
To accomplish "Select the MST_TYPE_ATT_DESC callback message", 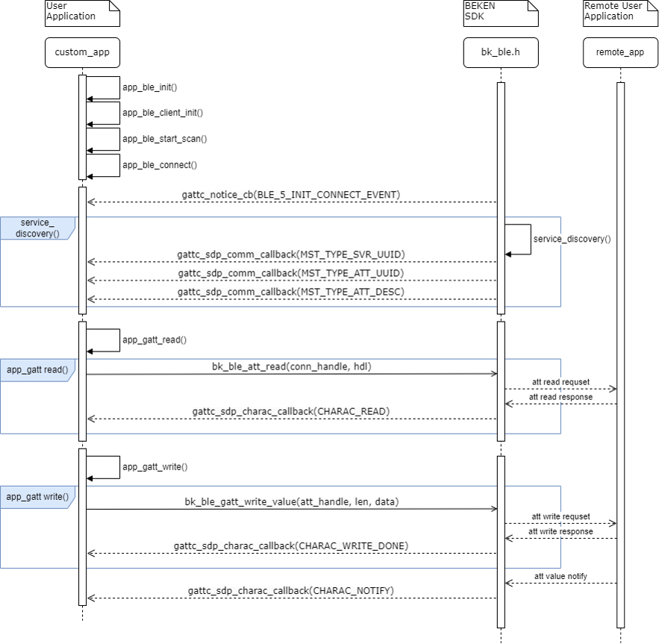I will [291, 292].
